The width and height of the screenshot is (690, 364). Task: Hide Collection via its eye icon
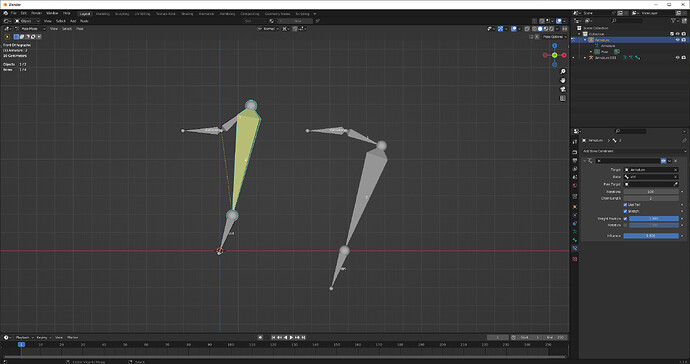pos(678,34)
